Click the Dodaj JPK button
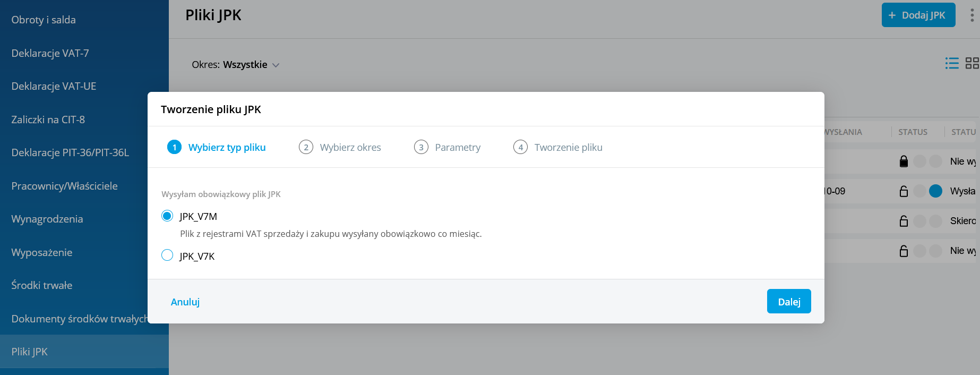 coord(918,15)
